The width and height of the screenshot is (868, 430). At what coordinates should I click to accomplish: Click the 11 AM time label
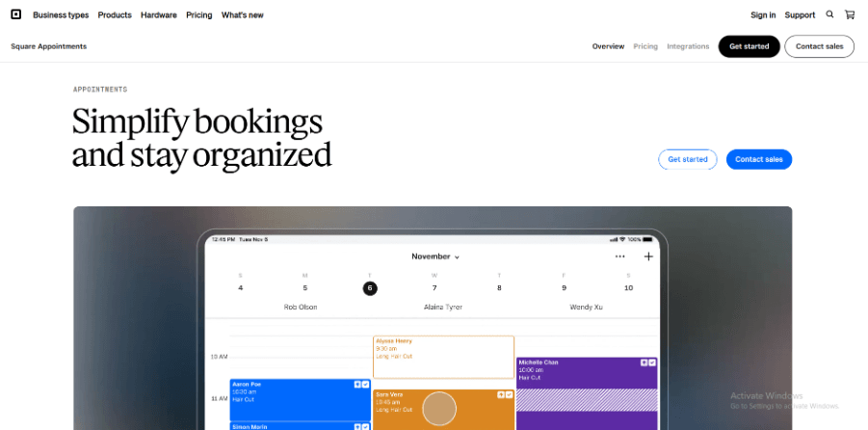pos(220,398)
